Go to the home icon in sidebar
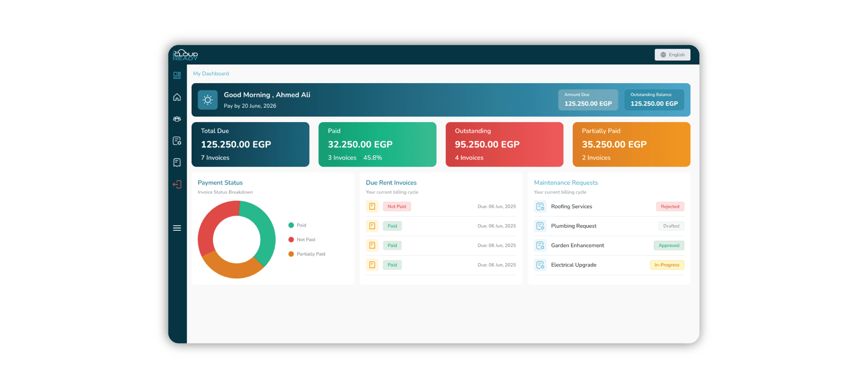Screen dimensions: 868x382 click(x=177, y=97)
